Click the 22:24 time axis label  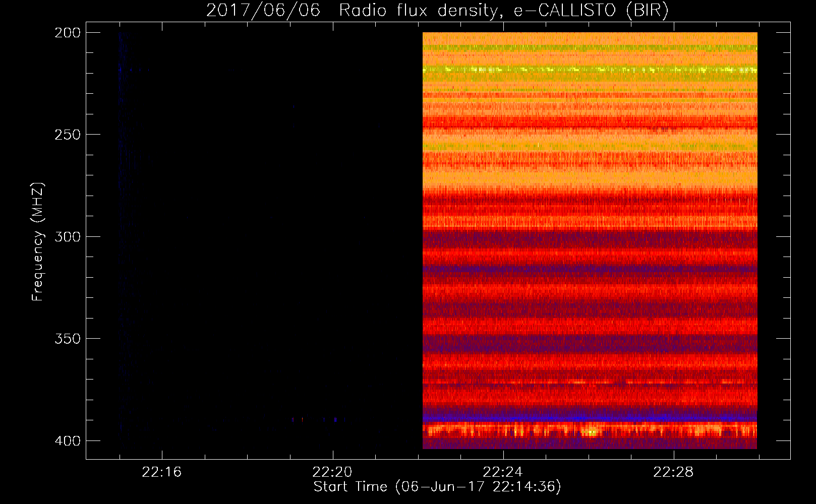503,472
